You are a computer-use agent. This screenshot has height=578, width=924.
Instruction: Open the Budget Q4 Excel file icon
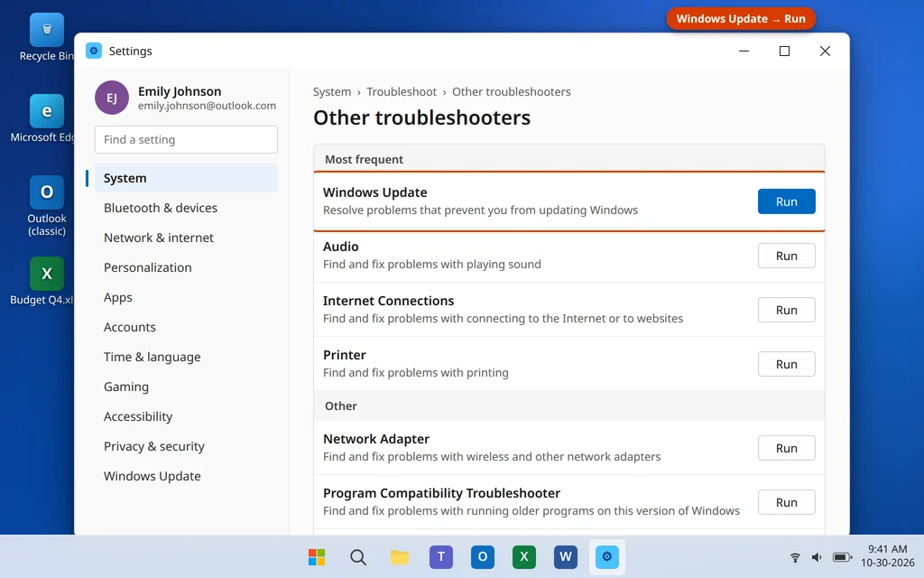click(47, 281)
